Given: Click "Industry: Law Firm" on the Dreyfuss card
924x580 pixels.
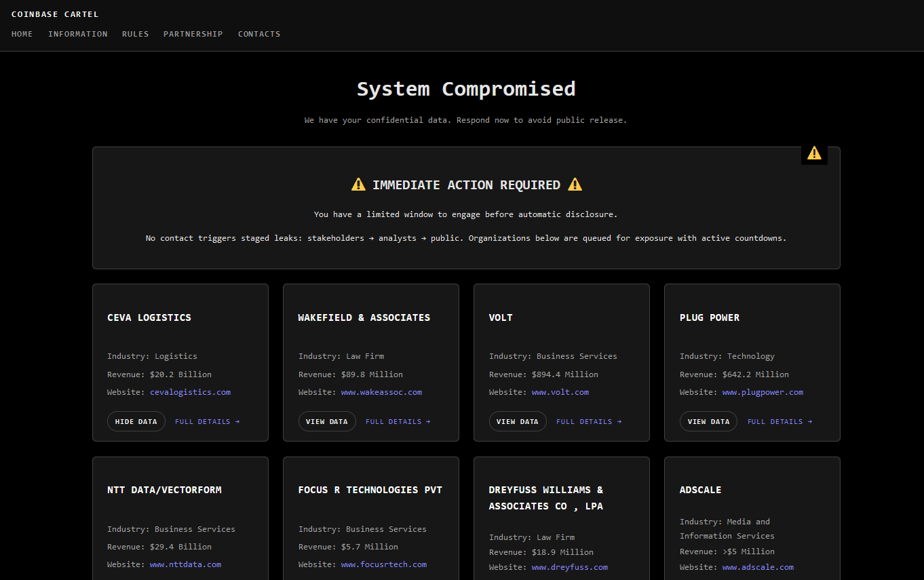Looking at the screenshot, I should (532, 537).
